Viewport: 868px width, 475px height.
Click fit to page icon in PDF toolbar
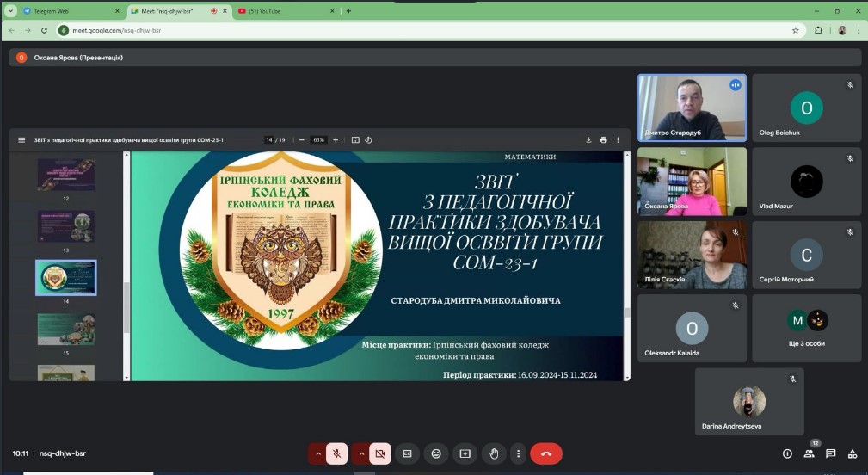tap(355, 140)
